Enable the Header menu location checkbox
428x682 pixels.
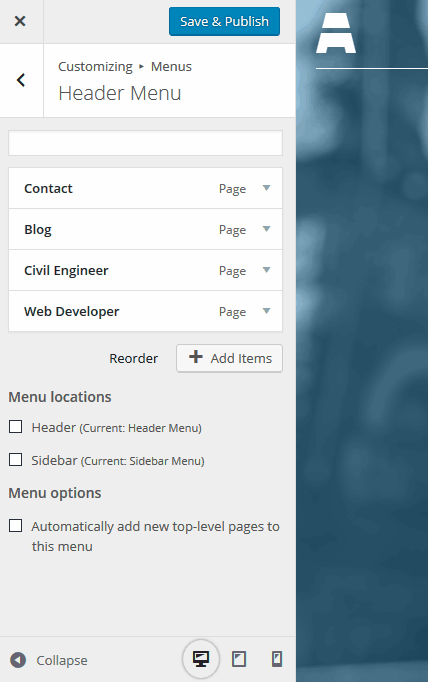[16, 427]
